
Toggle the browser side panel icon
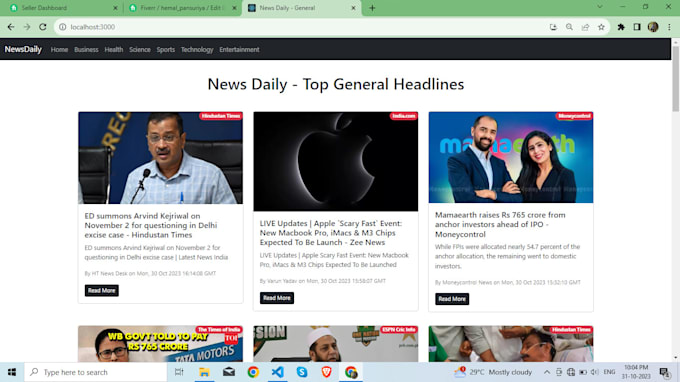click(637, 27)
